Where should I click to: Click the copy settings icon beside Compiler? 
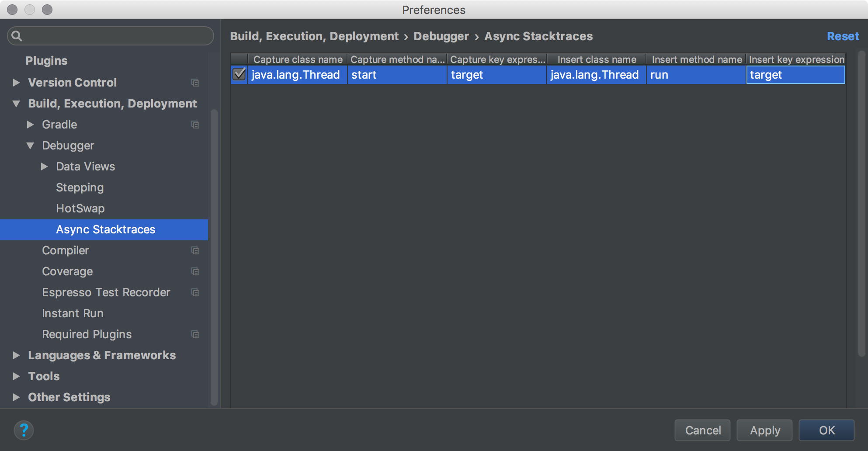(195, 250)
